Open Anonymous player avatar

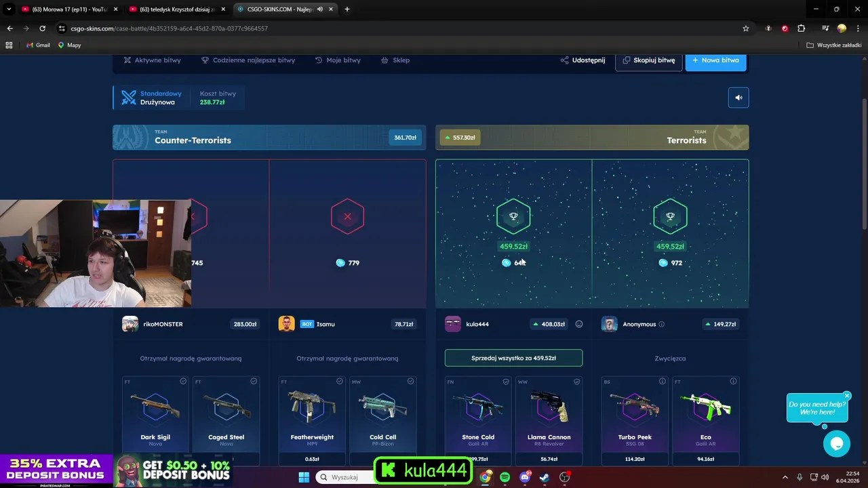tap(609, 324)
